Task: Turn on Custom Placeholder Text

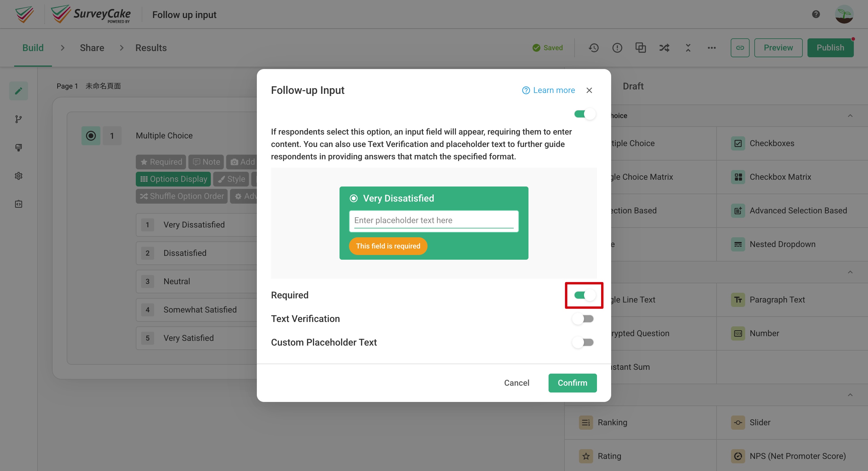Action: tap(583, 342)
